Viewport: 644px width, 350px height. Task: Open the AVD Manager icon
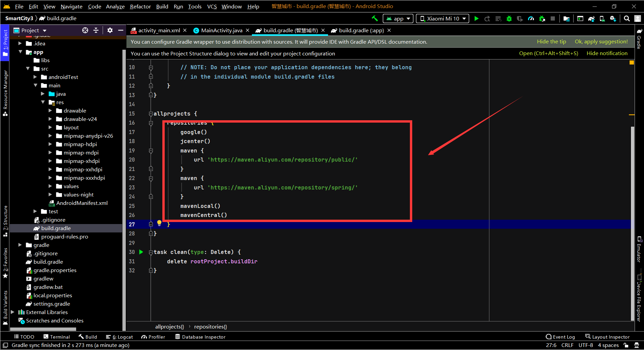tap(602, 18)
